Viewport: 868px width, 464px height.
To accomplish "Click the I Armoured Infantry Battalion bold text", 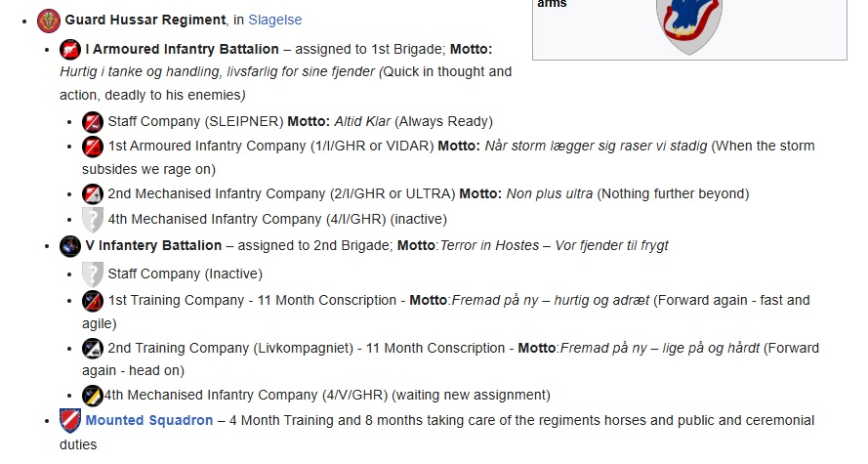I will [183, 49].
